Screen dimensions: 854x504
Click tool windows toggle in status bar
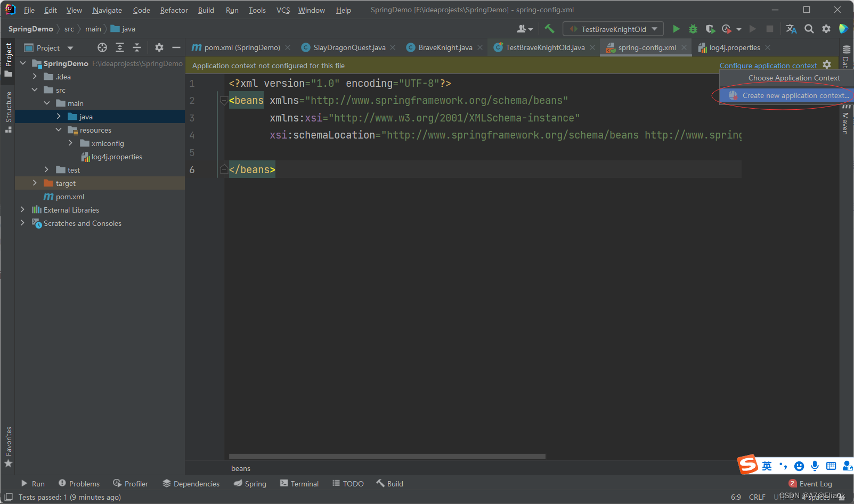9,497
